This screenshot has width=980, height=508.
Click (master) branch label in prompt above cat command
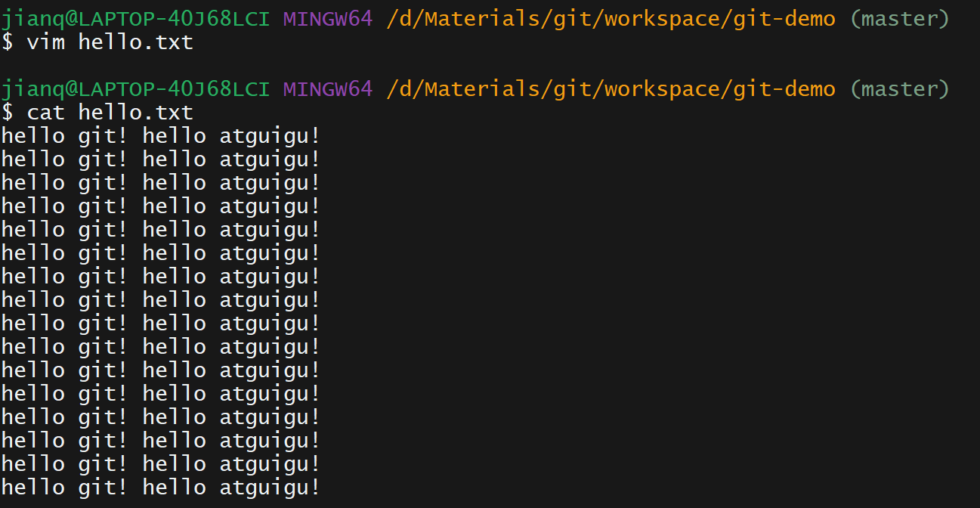[x=899, y=89]
